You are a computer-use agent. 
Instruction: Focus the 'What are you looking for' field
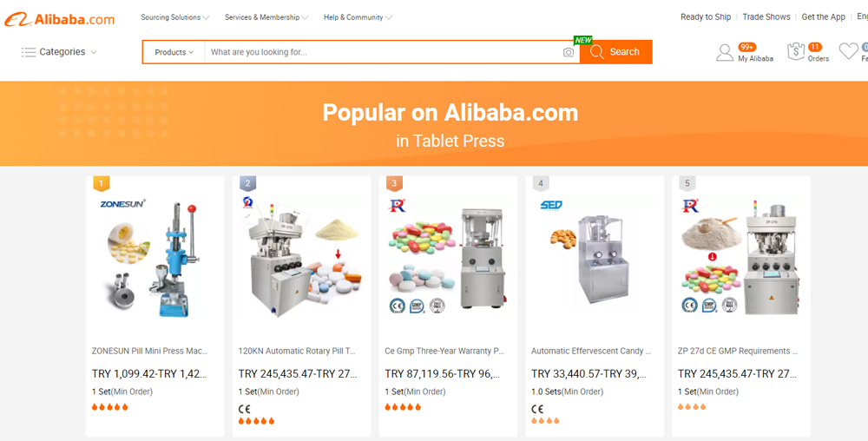pos(383,52)
